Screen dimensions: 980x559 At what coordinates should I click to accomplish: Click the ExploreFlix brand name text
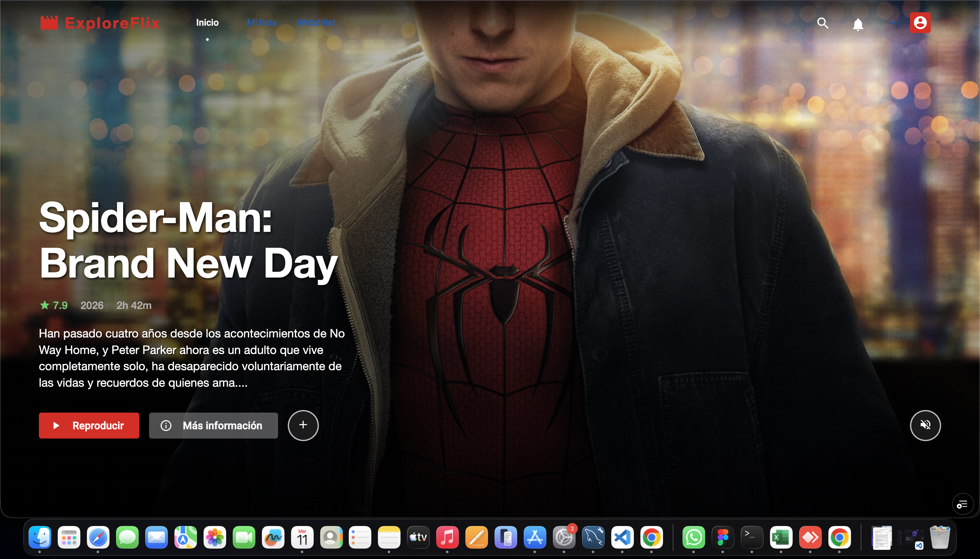[112, 23]
